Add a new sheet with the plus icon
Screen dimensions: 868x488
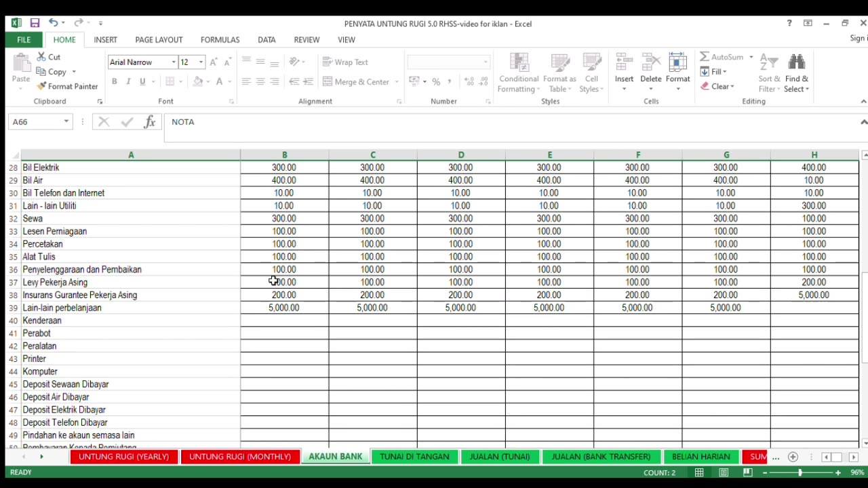coord(793,457)
